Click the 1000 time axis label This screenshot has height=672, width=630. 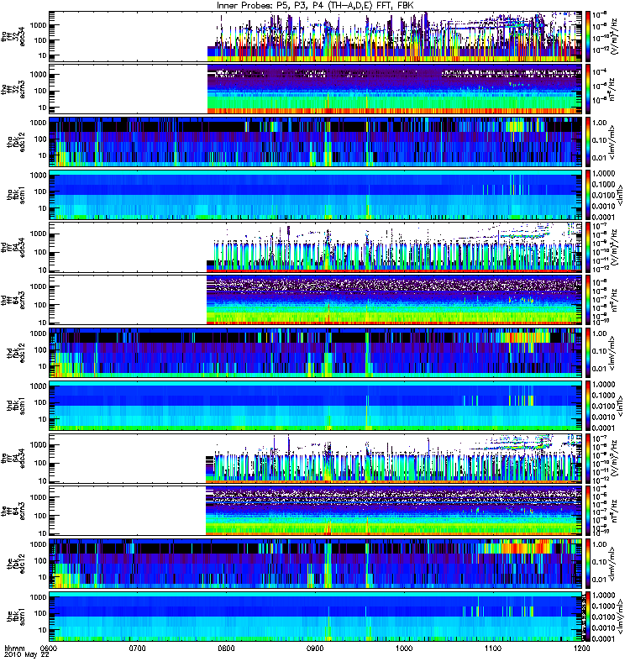404,648
